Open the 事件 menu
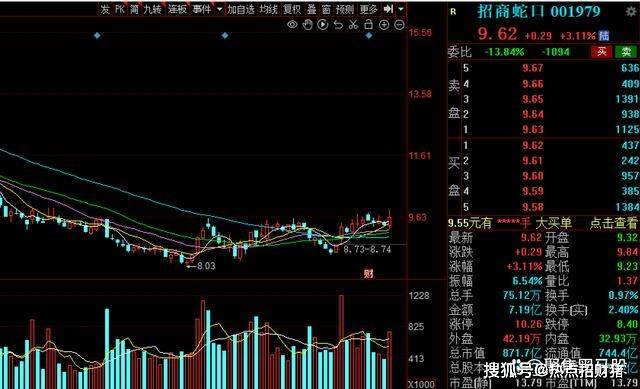 [202, 9]
